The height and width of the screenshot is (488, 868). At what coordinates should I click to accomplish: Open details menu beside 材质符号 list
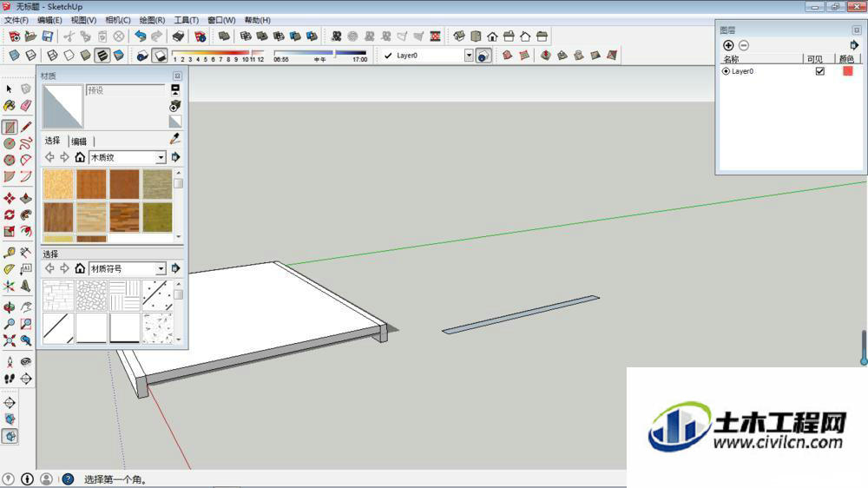(x=176, y=268)
